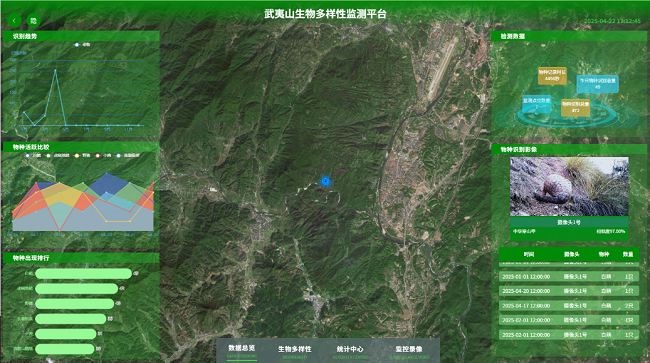650x363 pixels.
Task: Click the 物种记录时长 gold data bubble
Action: (x=552, y=75)
